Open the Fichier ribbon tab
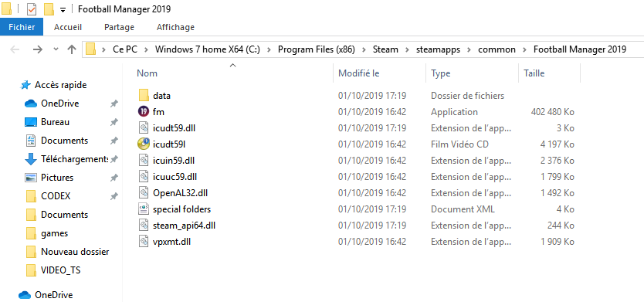Image resolution: width=644 pixels, height=302 pixels. point(22,27)
